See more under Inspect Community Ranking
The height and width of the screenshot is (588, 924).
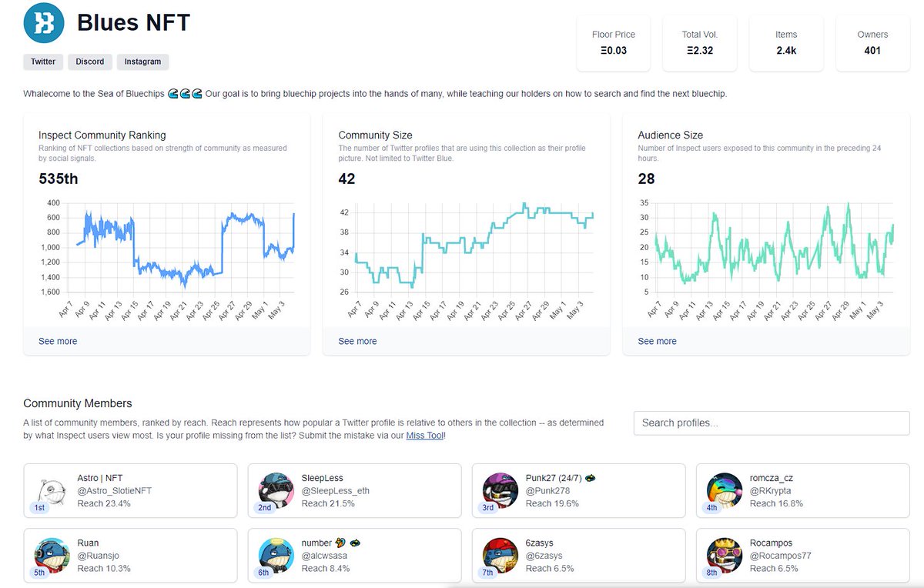[x=58, y=341]
